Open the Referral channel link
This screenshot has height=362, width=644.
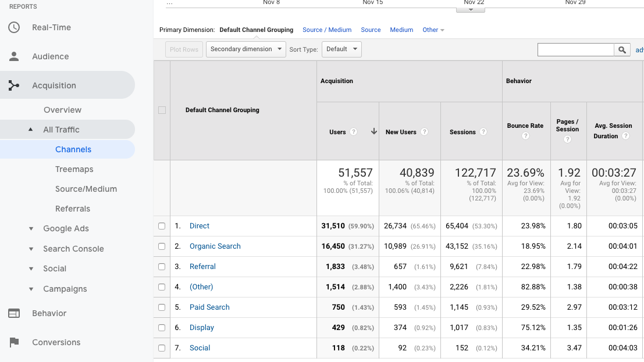click(202, 266)
